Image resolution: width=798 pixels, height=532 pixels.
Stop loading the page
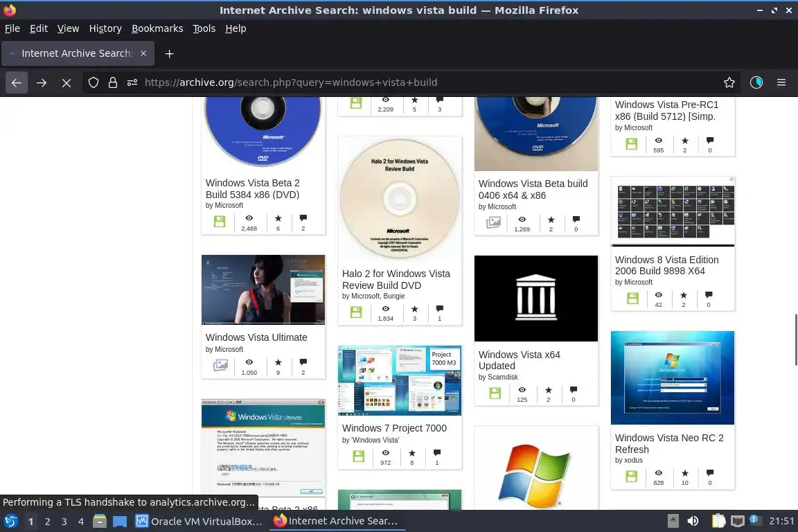[x=66, y=82]
